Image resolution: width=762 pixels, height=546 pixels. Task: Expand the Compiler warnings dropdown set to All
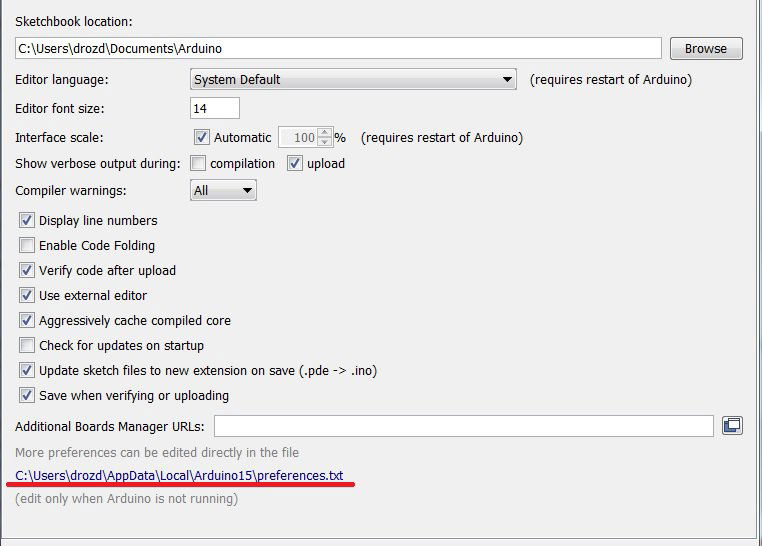223,190
